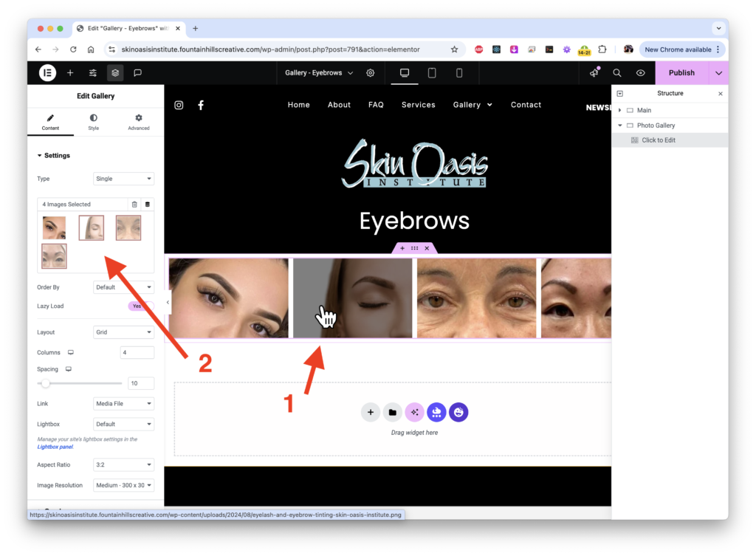The width and height of the screenshot is (756, 556).
Task: Clear gallery with trash icon
Action: coord(134,205)
